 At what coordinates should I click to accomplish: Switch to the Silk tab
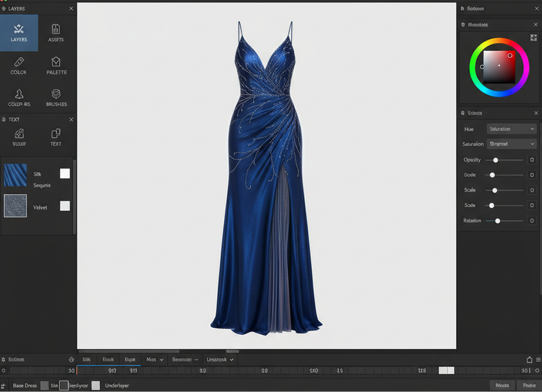(86, 360)
